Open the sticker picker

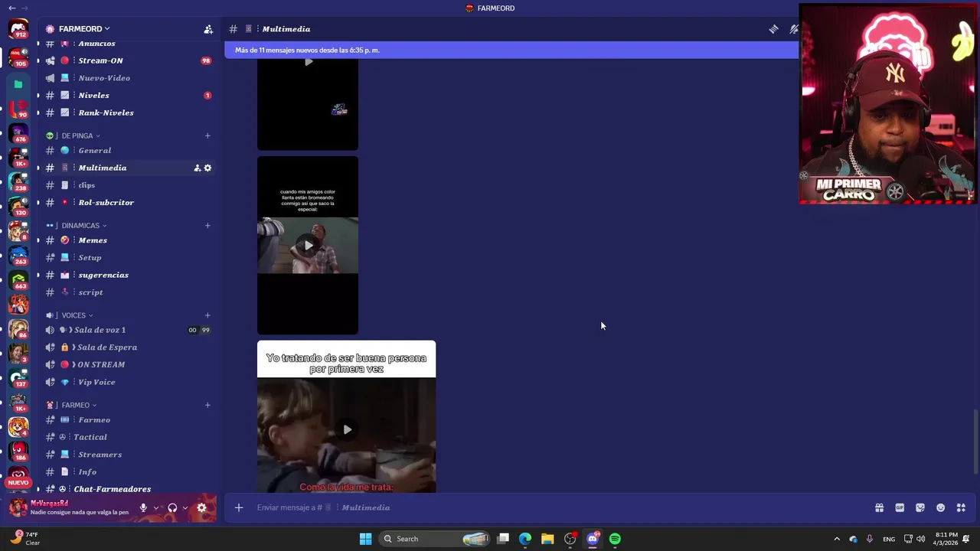coord(920,507)
